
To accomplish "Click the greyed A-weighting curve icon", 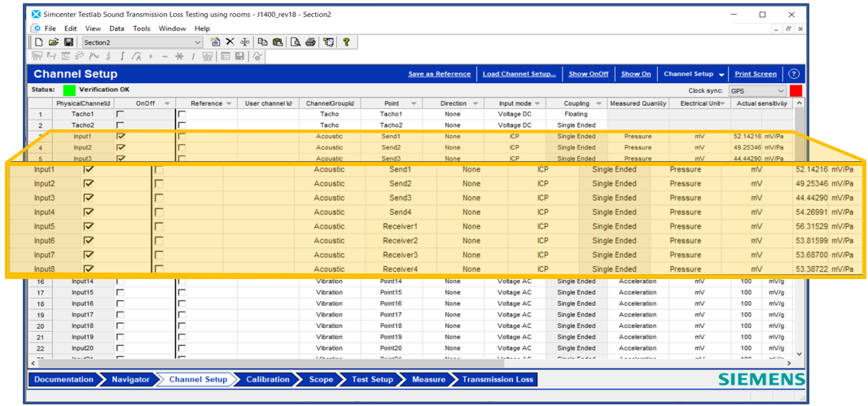I will pyautogui.click(x=137, y=56).
